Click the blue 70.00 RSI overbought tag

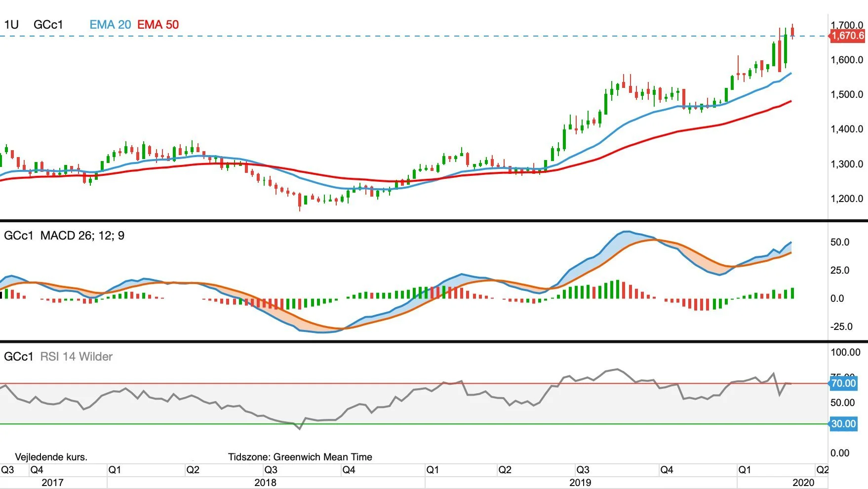843,383
